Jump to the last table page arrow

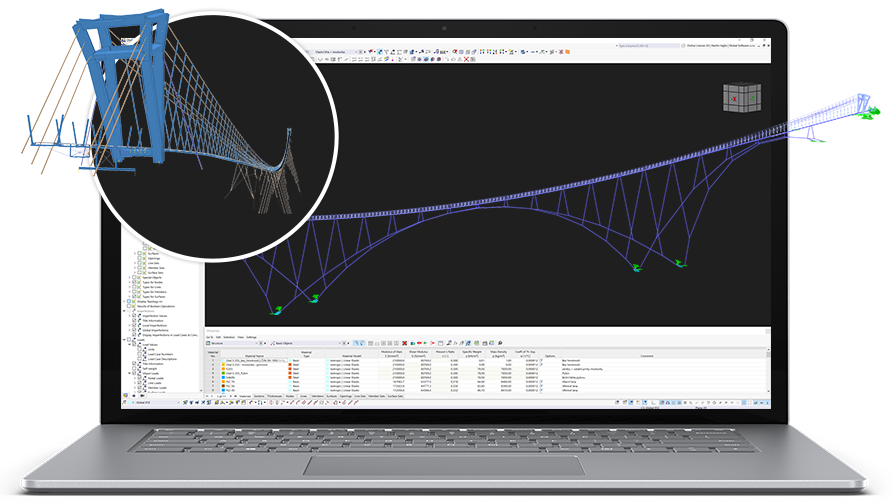point(235,396)
